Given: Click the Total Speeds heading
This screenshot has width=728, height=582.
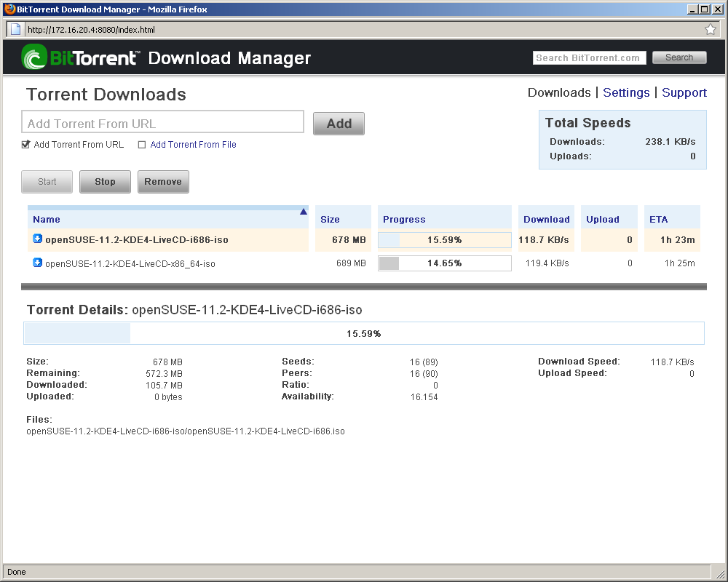Looking at the screenshot, I should coord(587,122).
